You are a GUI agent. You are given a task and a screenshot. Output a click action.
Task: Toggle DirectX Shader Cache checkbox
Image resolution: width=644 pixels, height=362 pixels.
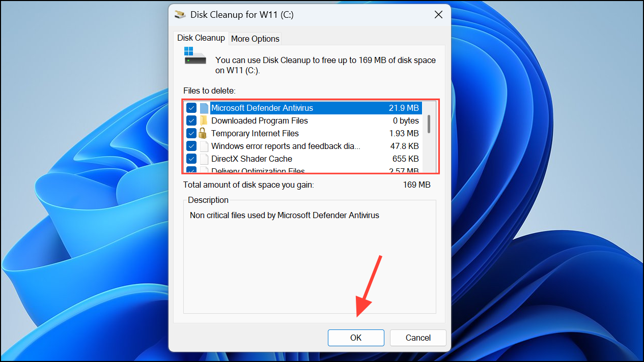(x=191, y=159)
